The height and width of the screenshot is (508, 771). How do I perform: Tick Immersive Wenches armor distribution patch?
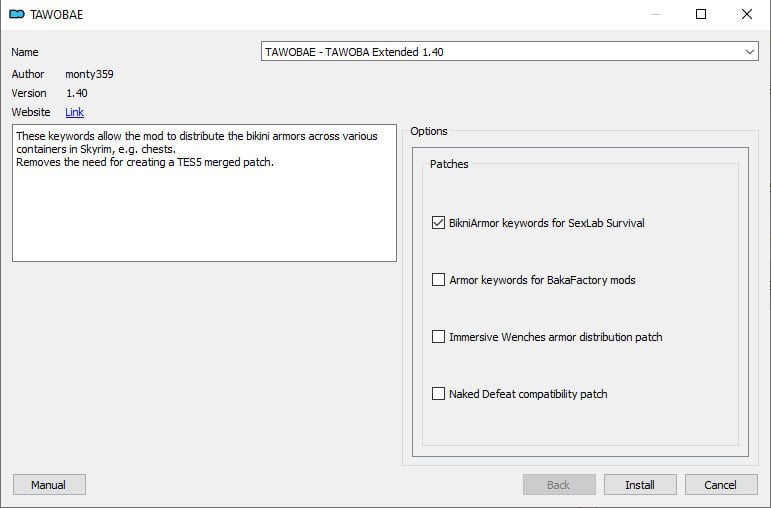(x=438, y=337)
